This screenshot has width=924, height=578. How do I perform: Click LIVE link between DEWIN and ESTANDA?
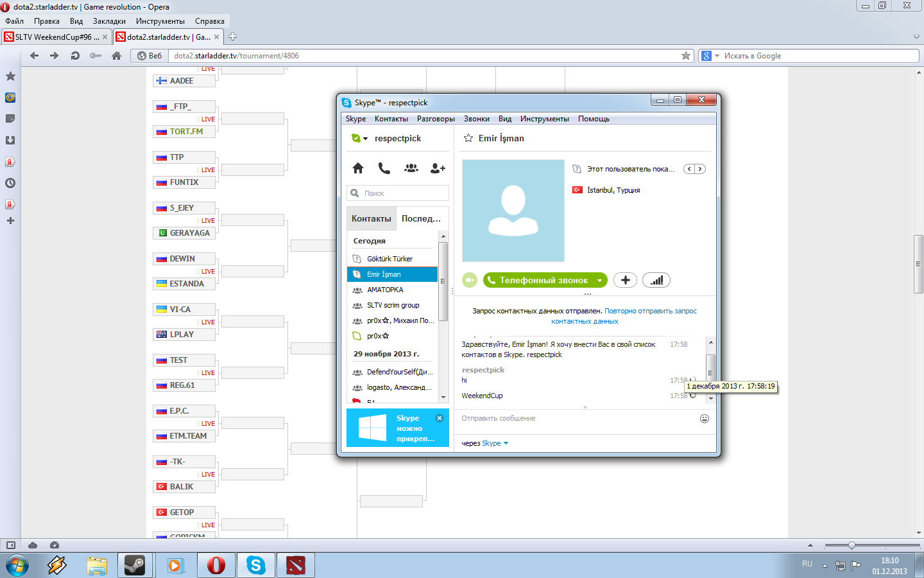point(208,272)
